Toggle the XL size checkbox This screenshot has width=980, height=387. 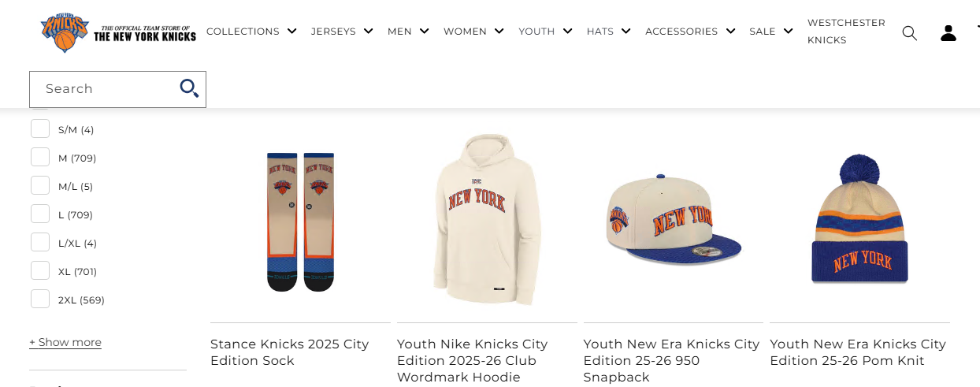(x=40, y=271)
